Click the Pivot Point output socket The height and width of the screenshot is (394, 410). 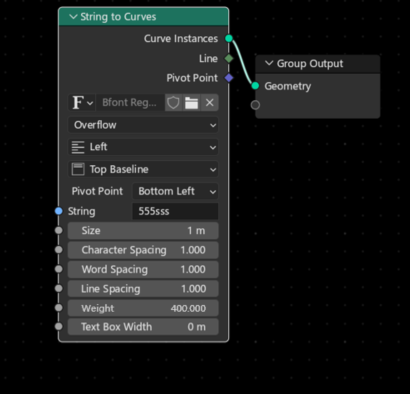tap(229, 78)
